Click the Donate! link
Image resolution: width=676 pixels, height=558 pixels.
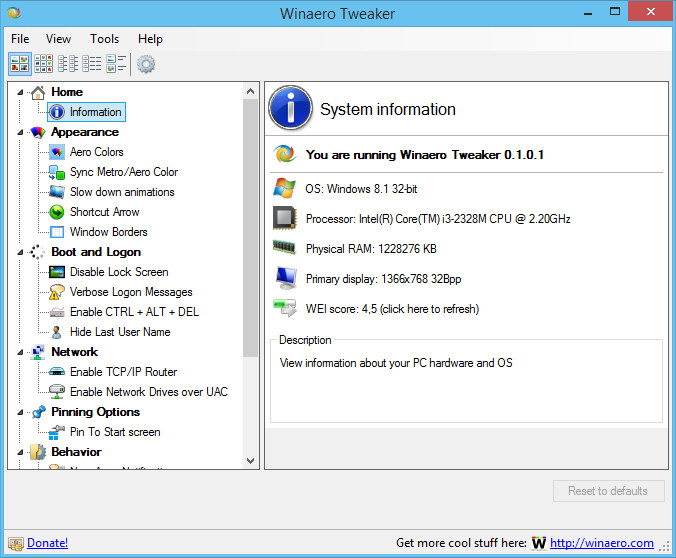click(47, 543)
